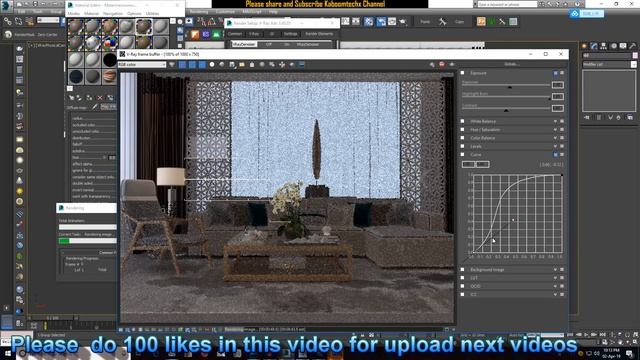Collapse the Curve rollout with blue arrow
This screenshot has height=360, width=640.
(556, 154)
